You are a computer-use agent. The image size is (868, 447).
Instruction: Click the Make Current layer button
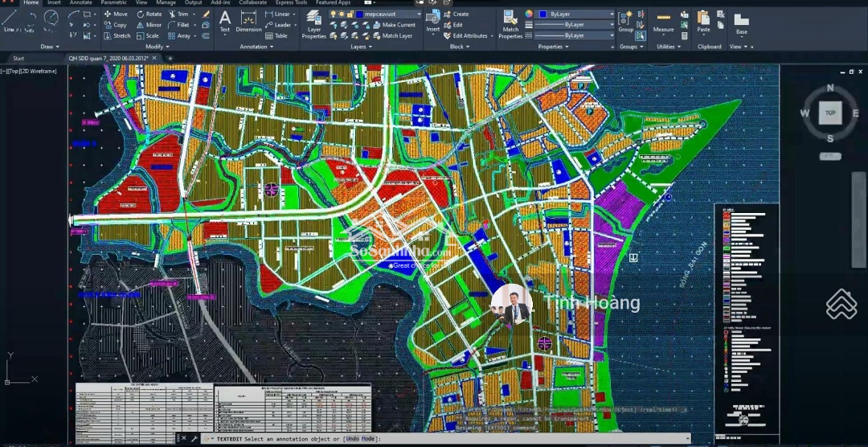pyautogui.click(x=398, y=25)
